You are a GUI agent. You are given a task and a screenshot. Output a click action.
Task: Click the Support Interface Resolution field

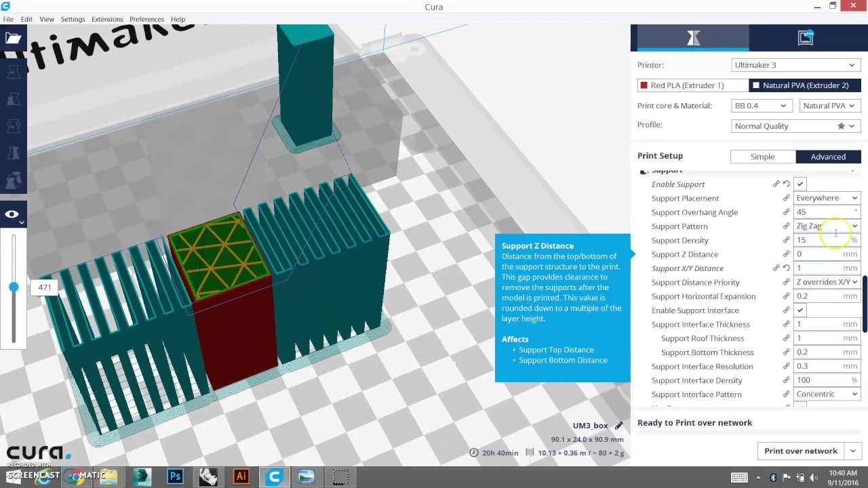tap(827, 366)
